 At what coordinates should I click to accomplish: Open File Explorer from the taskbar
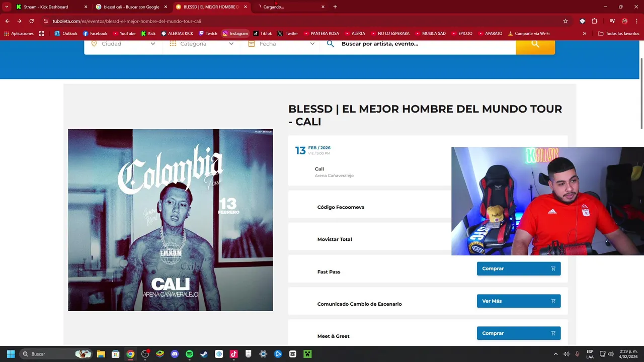pos(101,354)
